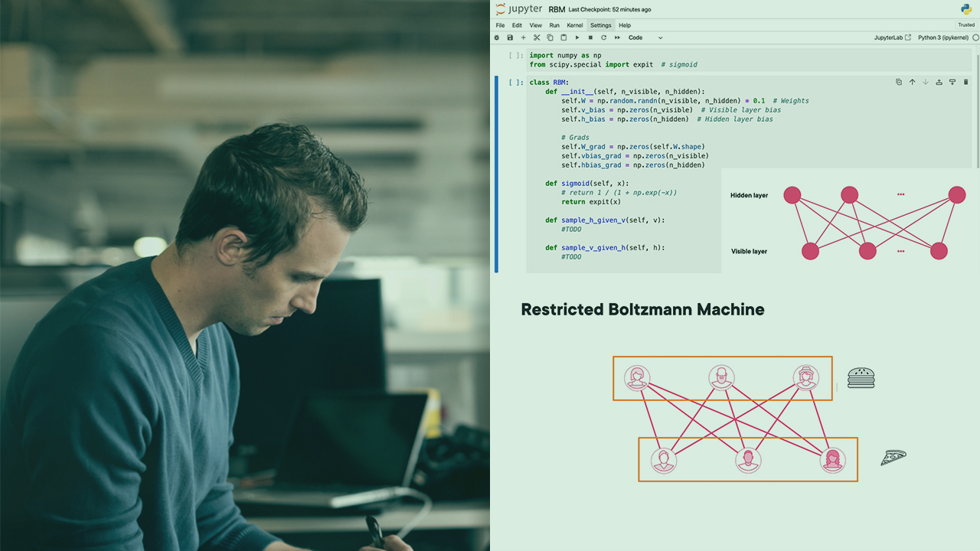Move the selected cell down
The height and width of the screenshot is (551, 980).
point(926,82)
